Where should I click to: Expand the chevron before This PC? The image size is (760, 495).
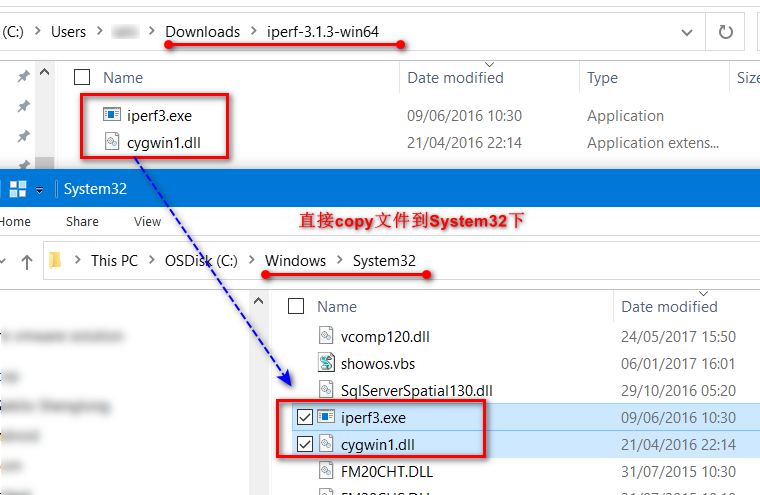point(78,260)
